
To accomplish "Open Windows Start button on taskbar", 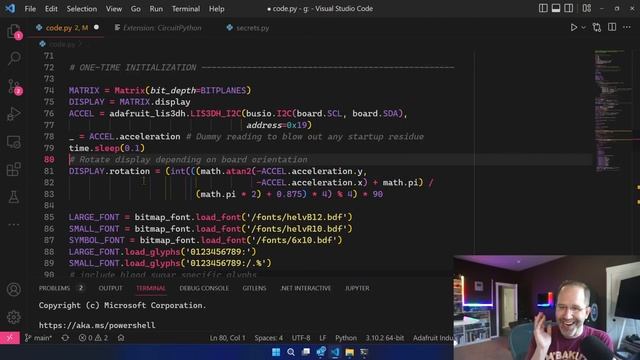I will tap(276, 352).
